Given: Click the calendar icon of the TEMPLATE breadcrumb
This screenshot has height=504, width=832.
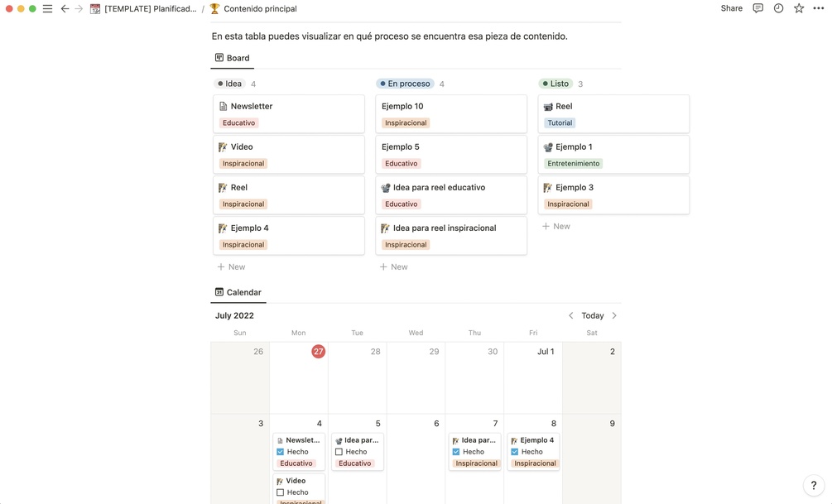Looking at the screenshot, I should point(95,9).
